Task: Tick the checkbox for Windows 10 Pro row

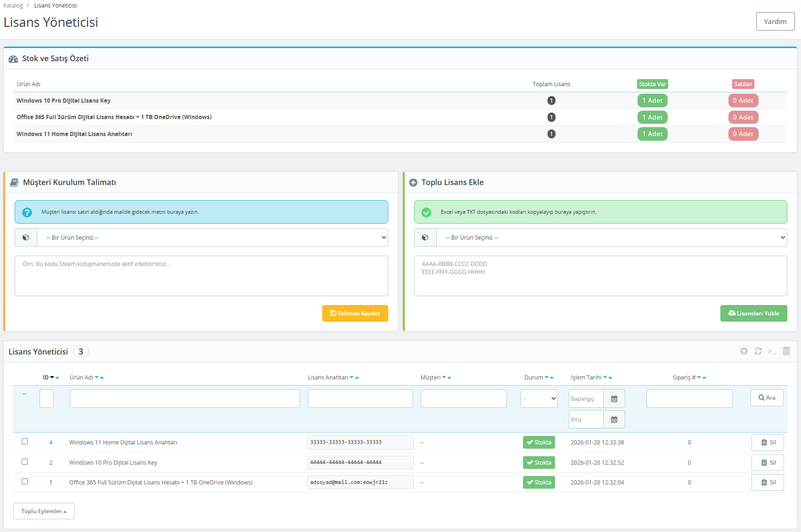Action: click(x=25, y=462)
